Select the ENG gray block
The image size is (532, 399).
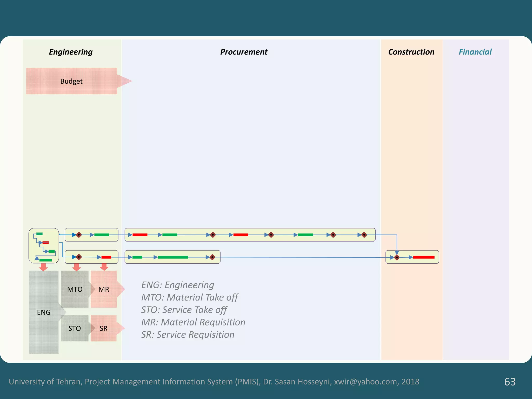[44, 312]
